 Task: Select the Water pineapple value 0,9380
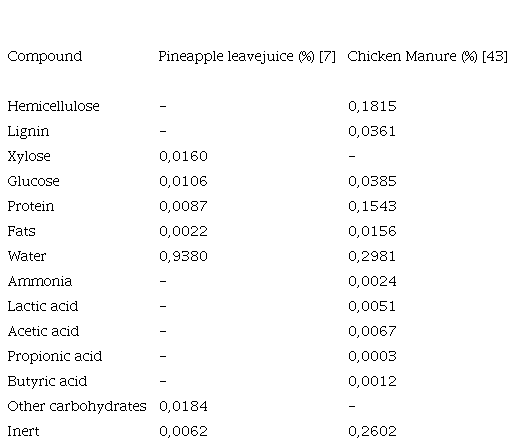pyautogui.click(x=183, y=256)
